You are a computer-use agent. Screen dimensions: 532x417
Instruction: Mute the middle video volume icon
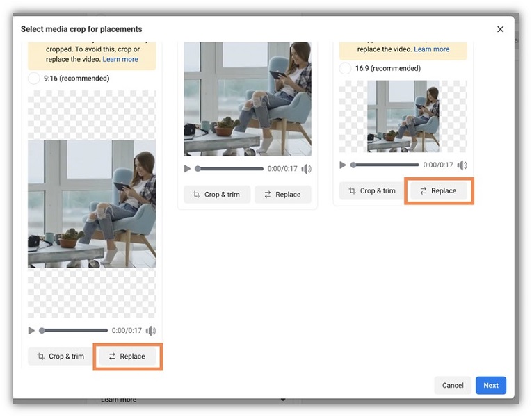307,169
